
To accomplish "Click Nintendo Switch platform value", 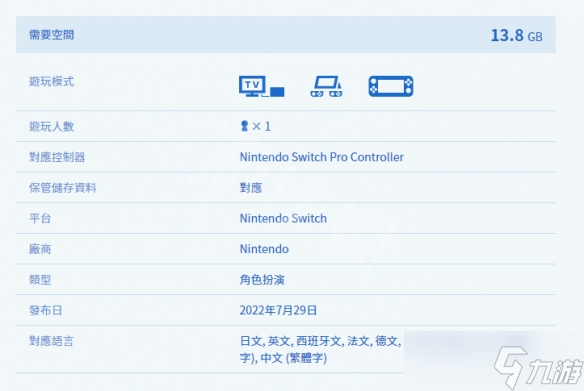I will [x=283, y=218].
